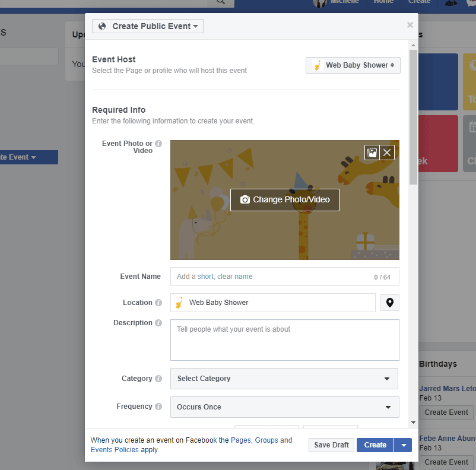The height and width of the screenshot is (470, 476).
Task: Open the Events Policies link
Action: (114, 450)
